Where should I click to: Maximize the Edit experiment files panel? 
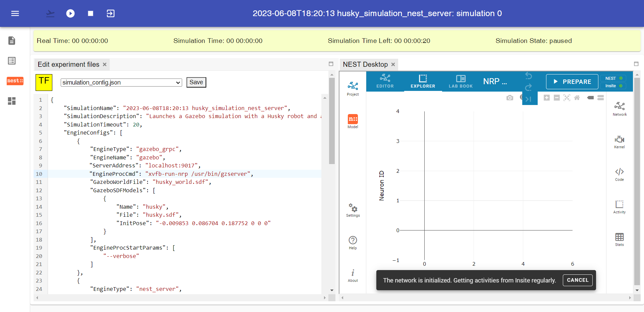(x=331, y=64)
